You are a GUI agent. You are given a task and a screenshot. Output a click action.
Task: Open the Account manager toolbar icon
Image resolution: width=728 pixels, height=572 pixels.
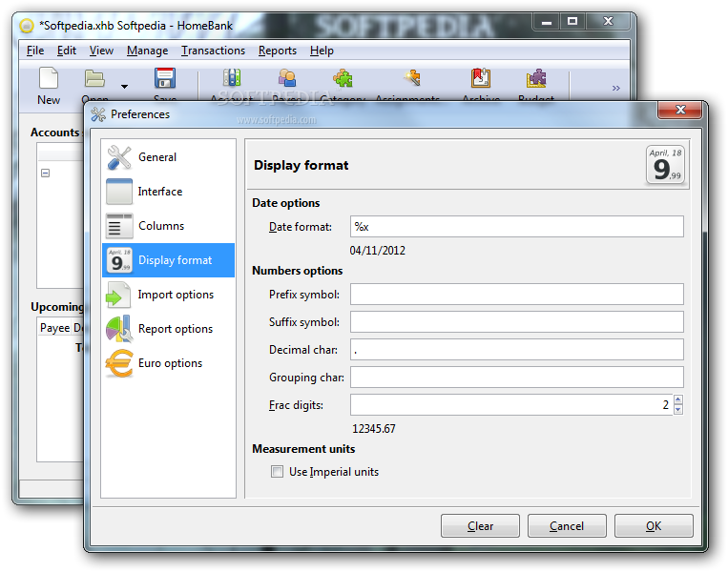pyautogui.click(x=232, y=78)
